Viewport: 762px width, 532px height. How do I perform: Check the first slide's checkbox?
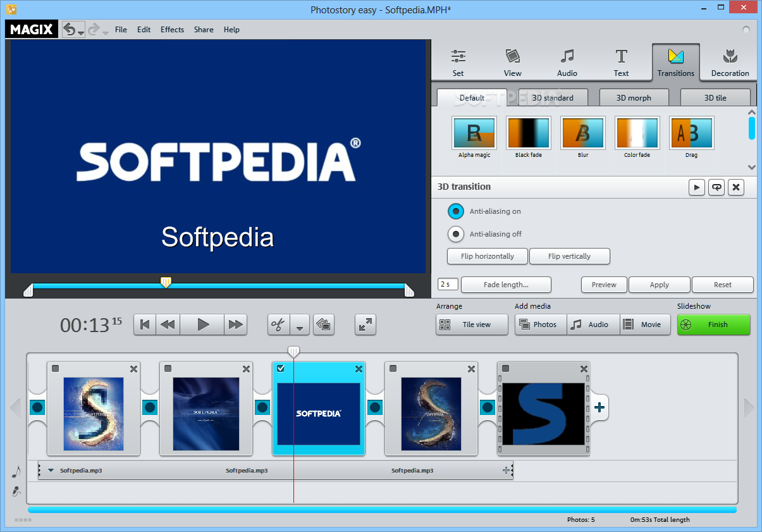56,369
